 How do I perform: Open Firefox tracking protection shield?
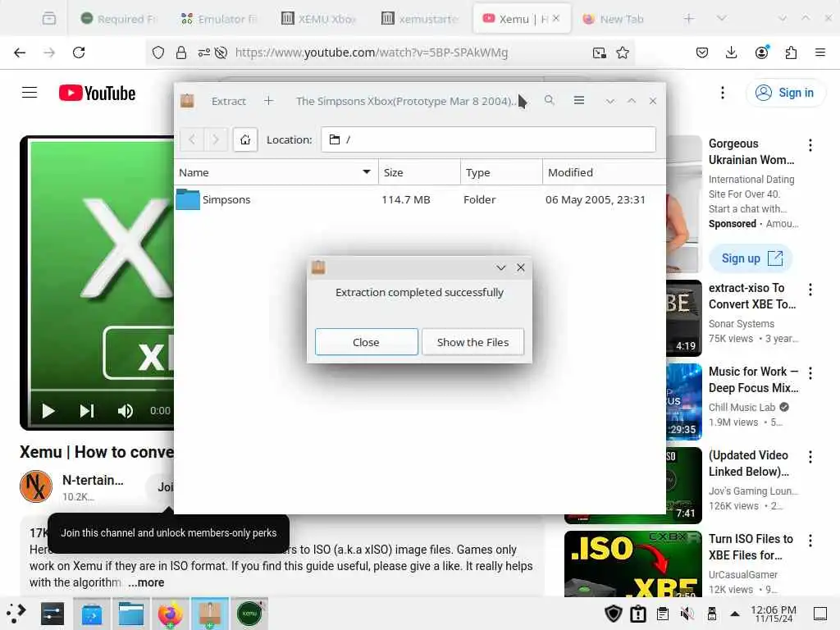point(158,52)
